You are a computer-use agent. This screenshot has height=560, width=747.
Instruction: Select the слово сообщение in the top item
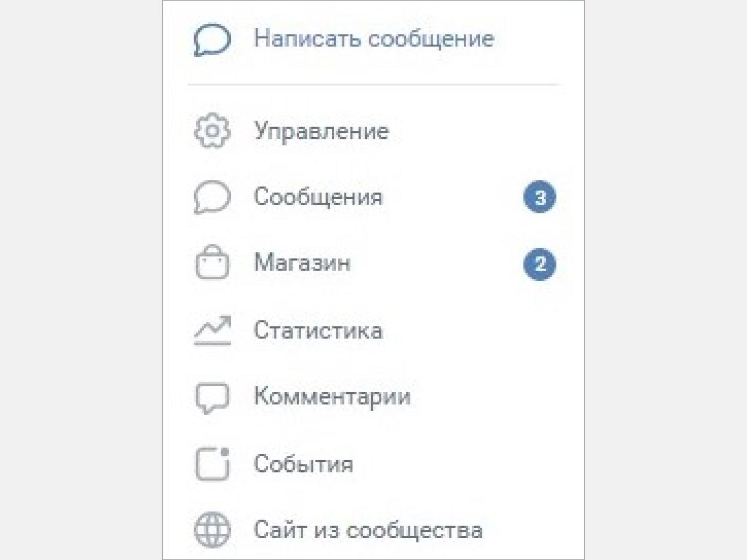pos(431,39)
